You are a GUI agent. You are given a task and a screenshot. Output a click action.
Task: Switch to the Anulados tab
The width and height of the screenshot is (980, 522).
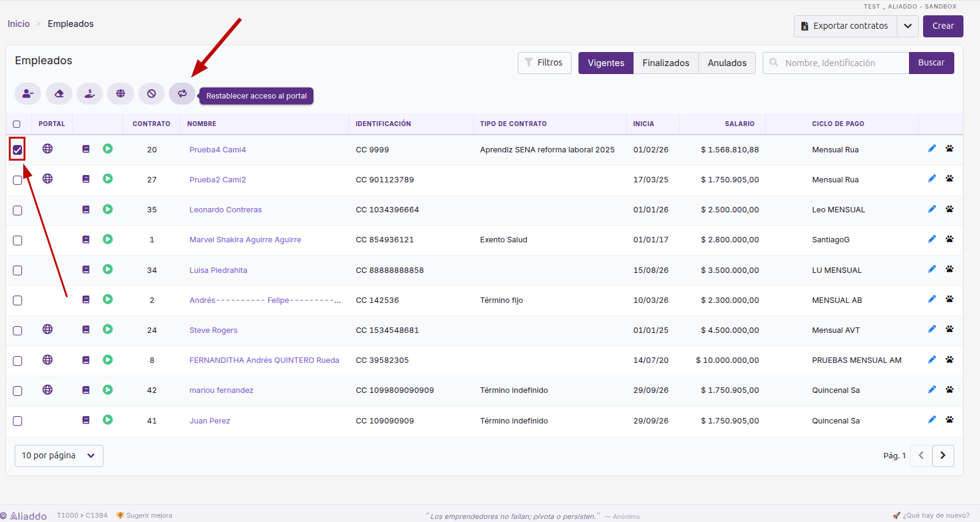(727, 63)
